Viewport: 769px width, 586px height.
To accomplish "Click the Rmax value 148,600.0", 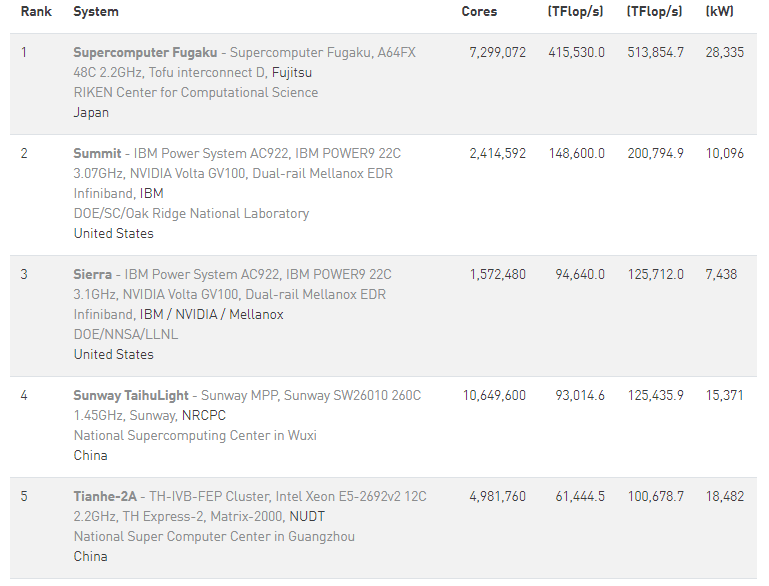I will pos(576,153).
